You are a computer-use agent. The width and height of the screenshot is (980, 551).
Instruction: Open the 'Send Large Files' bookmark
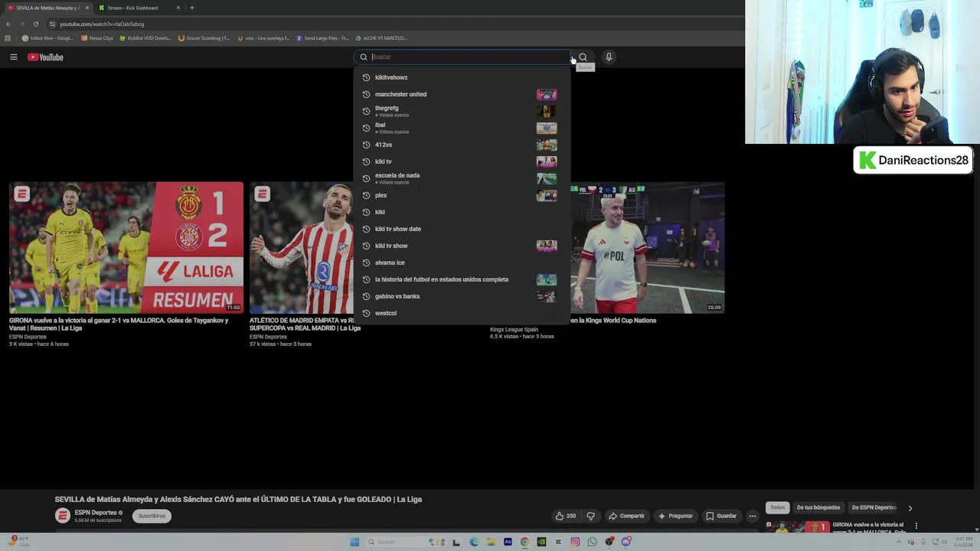click(322, 37)
